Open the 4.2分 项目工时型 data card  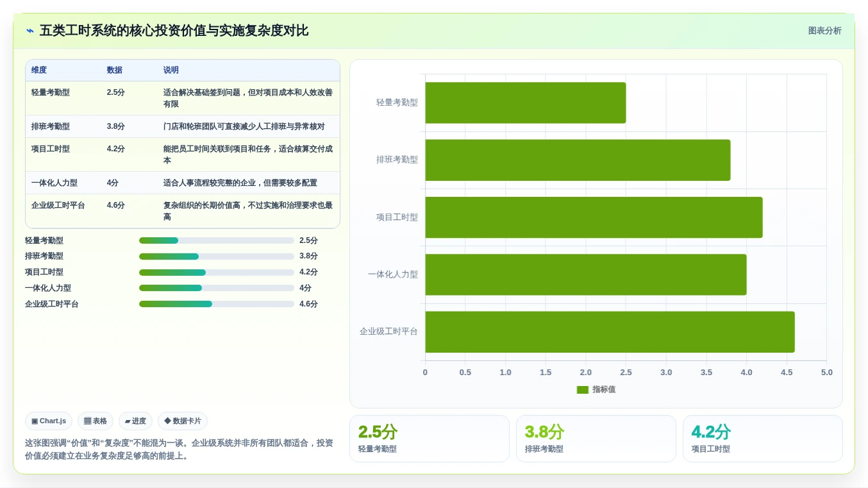(763, 439)
